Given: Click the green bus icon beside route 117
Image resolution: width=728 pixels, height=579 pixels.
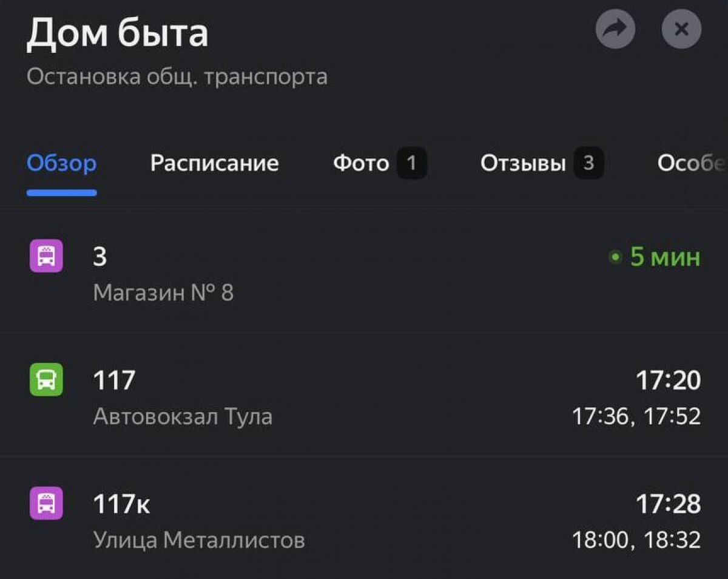Looking at the screenshot, I should (45, 381).
